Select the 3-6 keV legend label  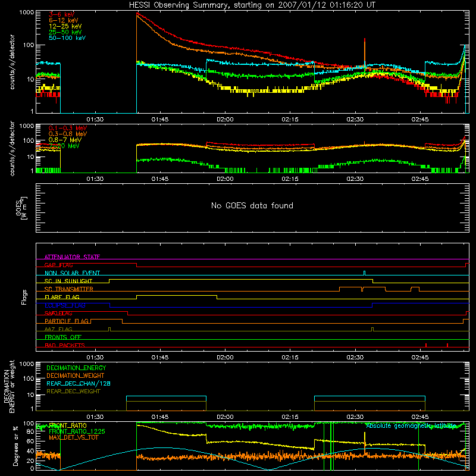point(61,14)
